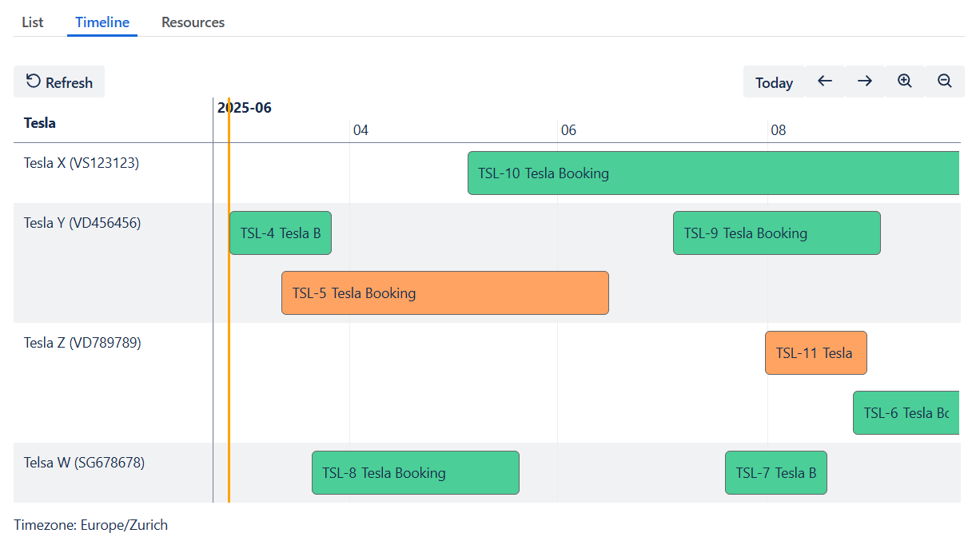Click the zoom out magnifier icon
The image size is (980, 549).
pos(944,81)
